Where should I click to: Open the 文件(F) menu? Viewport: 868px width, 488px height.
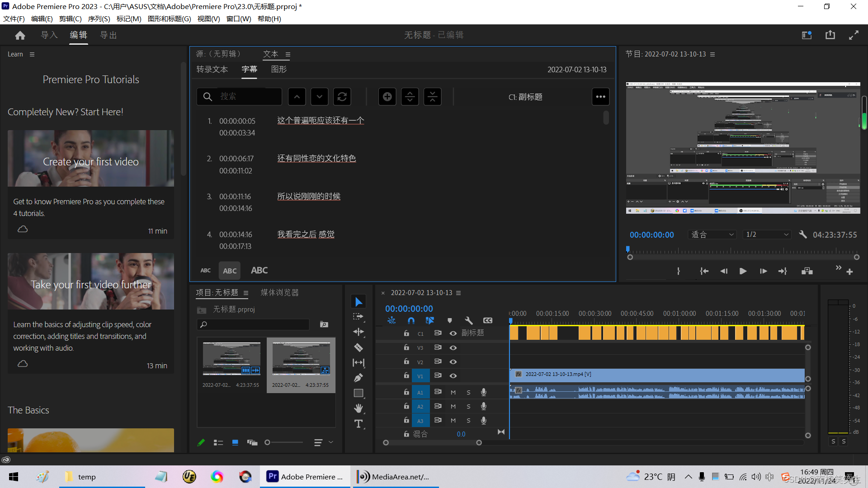coord(14,19)
